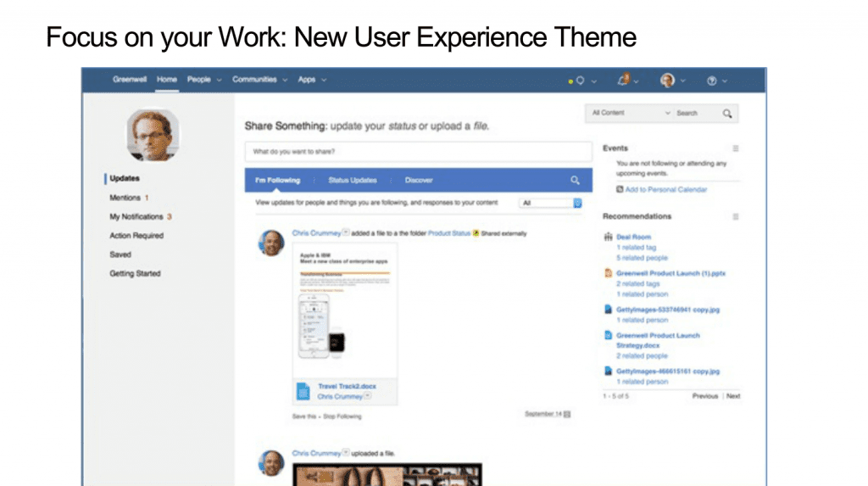The width and height of the screenshot is (868, 486).
Task: Click Chris Crummey's avatar on uploaded file post
Action: 271,463
